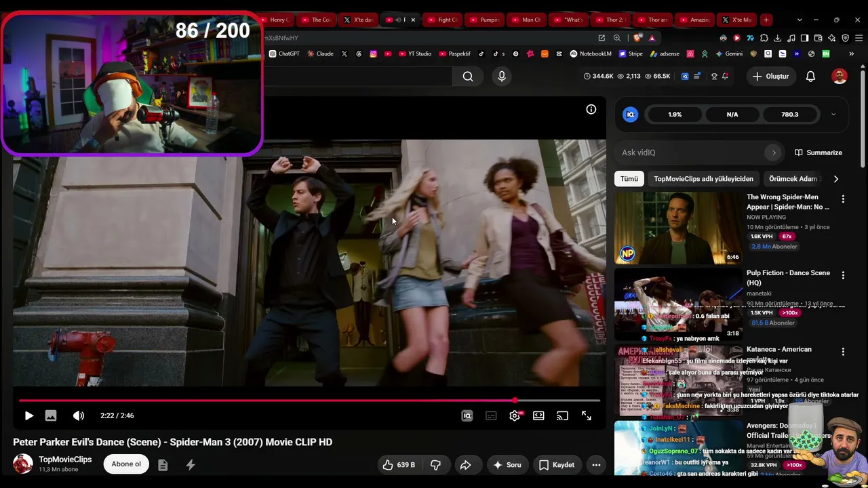Cast the video to a TV
This screenshot has height=488, width=868.
coord(562,415)
